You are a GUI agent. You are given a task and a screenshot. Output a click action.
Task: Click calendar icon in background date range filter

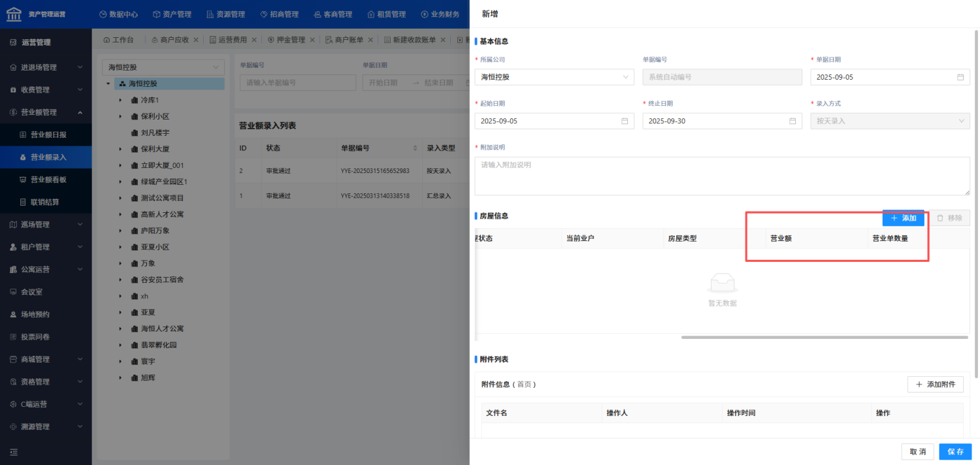pyautogui.click(x=468, y=83)
